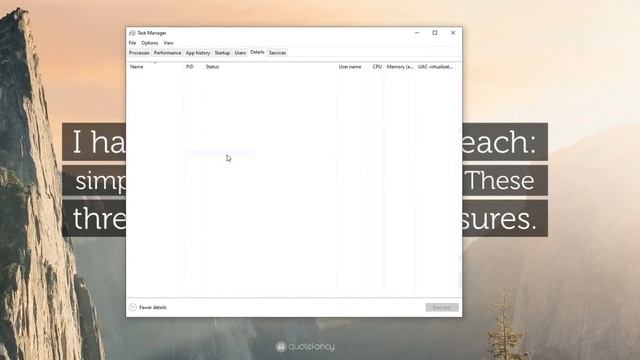
Task: Maximize the Task Manager window
Action: coord(435,33)
